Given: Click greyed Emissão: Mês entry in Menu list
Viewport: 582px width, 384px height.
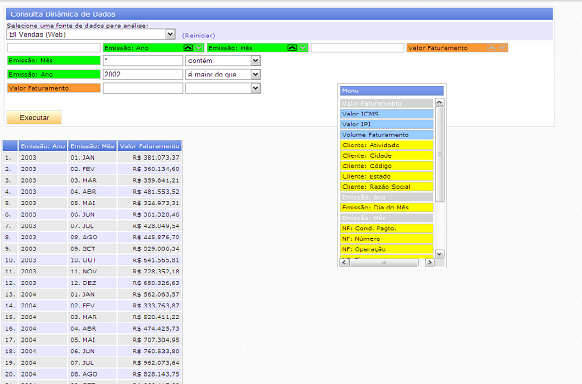Looking at the screenshot, I should tap(386, 218).
